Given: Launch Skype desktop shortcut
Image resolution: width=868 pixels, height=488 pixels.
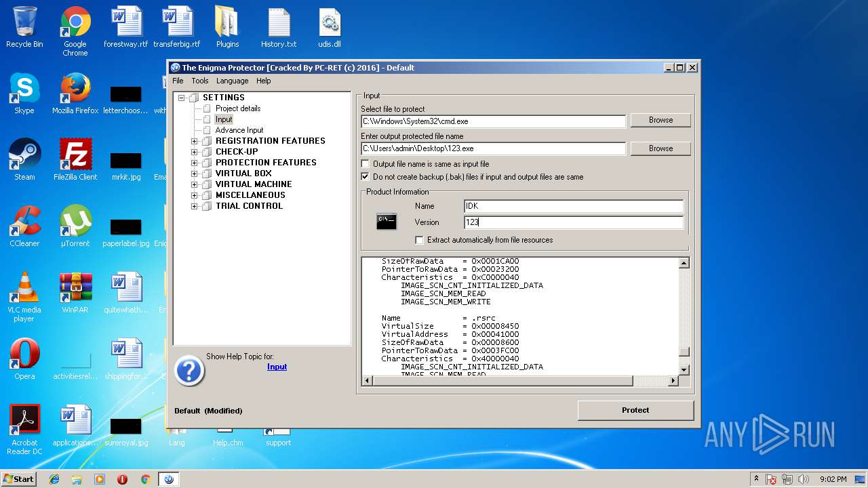Looking at the screenshot, I should pyautogui.click(x=24, y=94).
